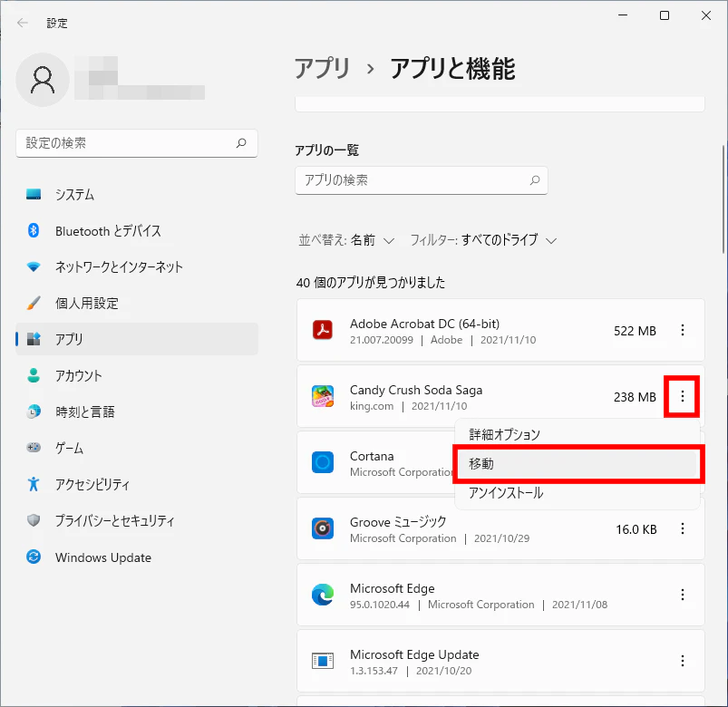Screen dimensions: 728x707
Task: Click the アプリの一覧 heading
Action: 327,150
